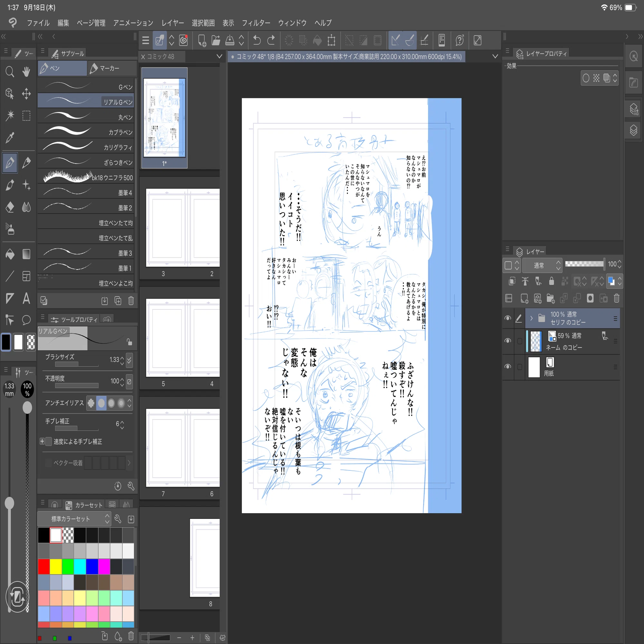Toggle anti-aliasing none option
644x644 pixels.
[x=91, y=403]
